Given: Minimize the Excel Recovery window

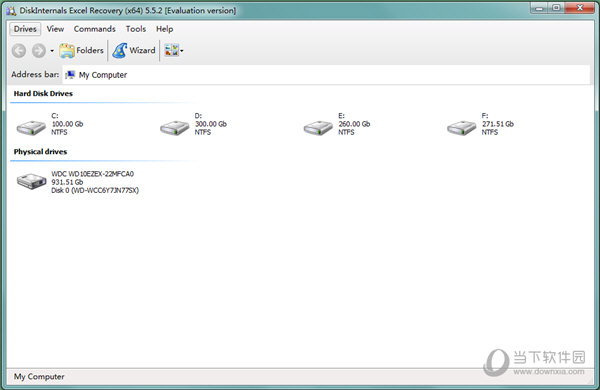Looking at the screenshot, I should click(540, 8).
